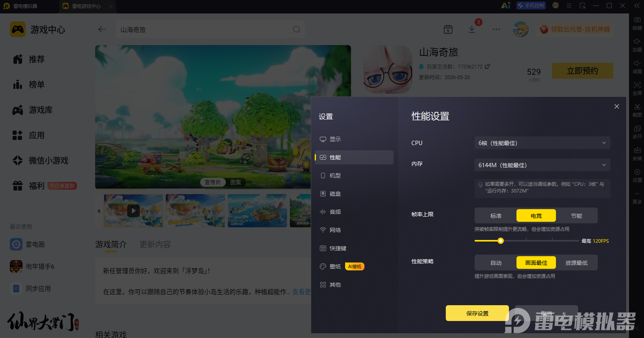Click the 山海奇旅 search field
The height and width of the screenshot is (338, 644).
pyautogui.click(x=210, y=30)
